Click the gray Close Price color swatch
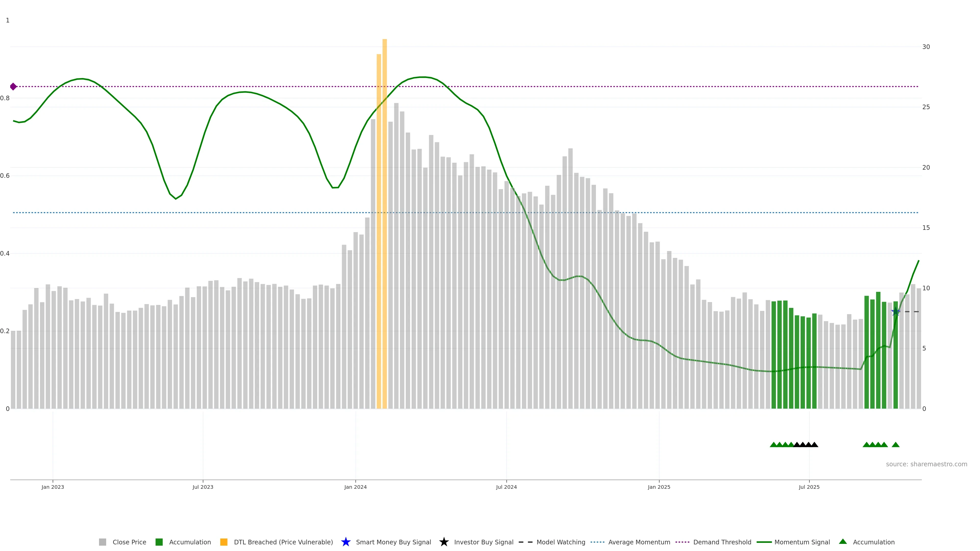Screen dimensions: 980x551 point(103,542)
